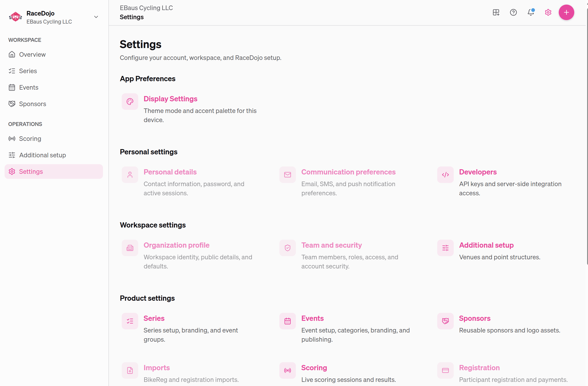Image resolution: width=588 pixels, height=386 pixels.
Task: Open Additional setup in the sidebar
Action: point(54,155)
